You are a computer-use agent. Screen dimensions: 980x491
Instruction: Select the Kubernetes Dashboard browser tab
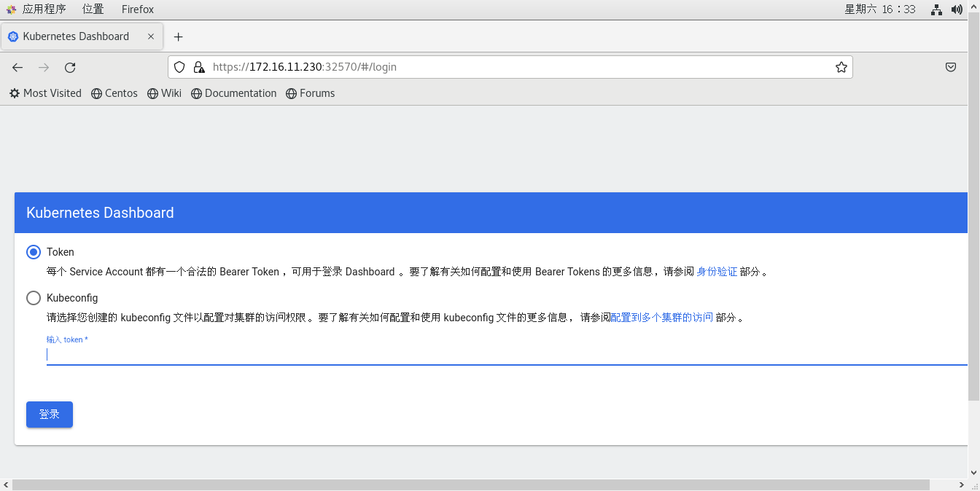coord(81,36)
